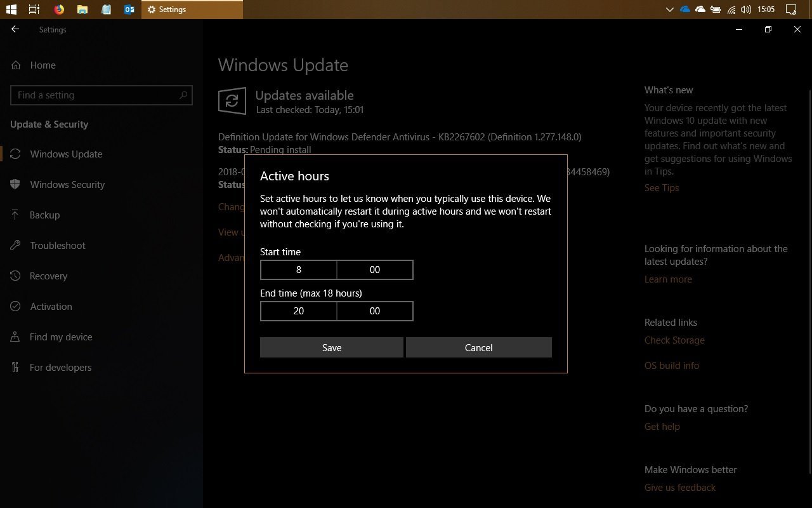Open Learn more about latest updates
This screenshot has height=508, width=812.
click(668, 279)
